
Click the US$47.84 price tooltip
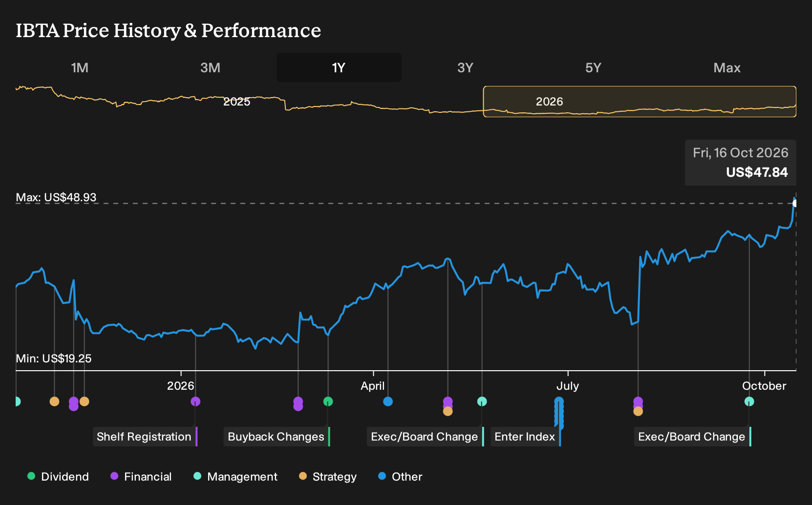[740, 163]
